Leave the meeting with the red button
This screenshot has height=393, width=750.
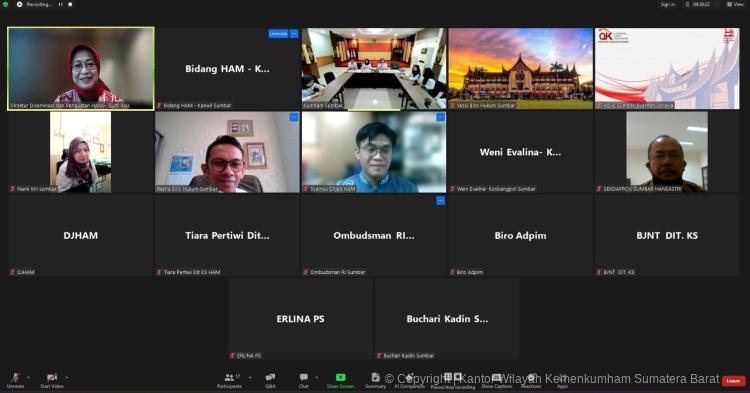click(733, 381)
